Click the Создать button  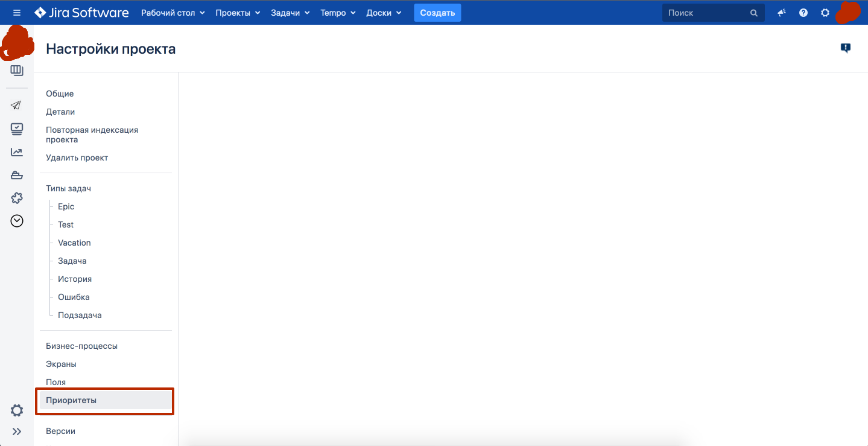tap(437, 13)
